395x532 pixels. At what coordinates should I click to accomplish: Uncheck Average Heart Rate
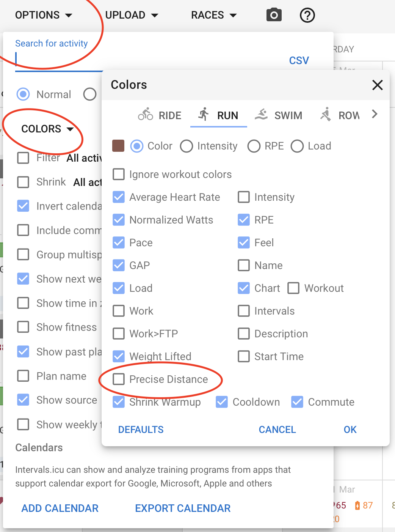(x=119, y=197)
